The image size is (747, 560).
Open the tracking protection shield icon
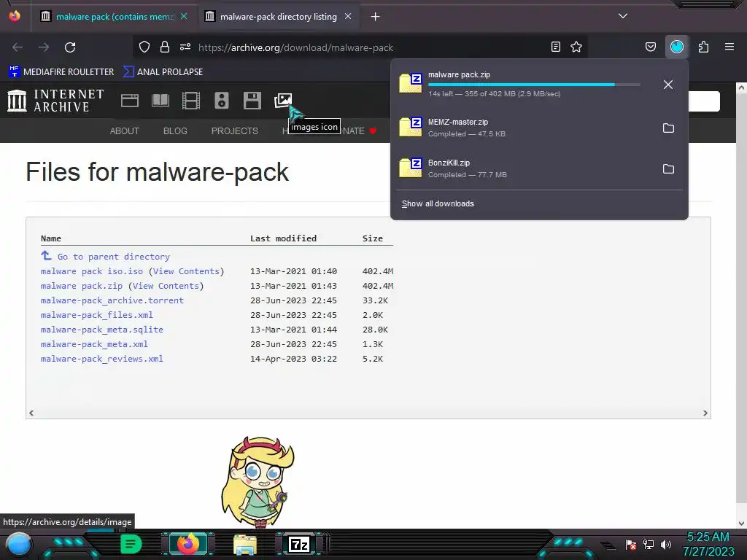point(144,47)
